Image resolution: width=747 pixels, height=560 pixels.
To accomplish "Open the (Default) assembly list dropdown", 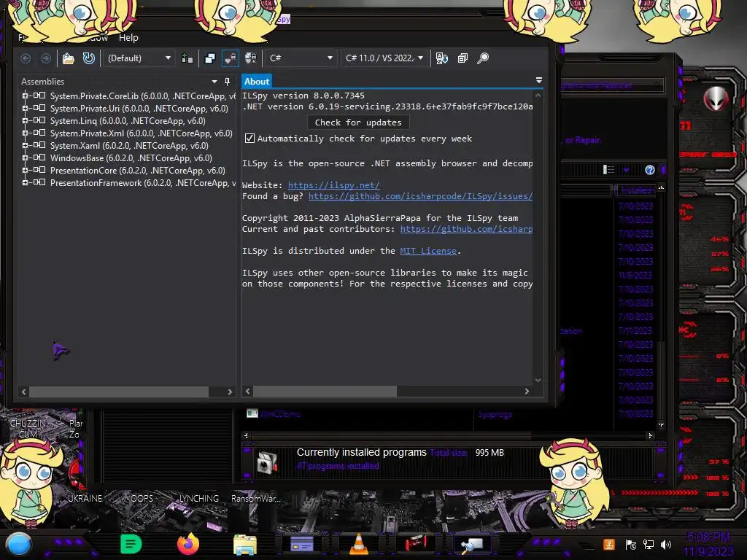I will click(139, 58).
